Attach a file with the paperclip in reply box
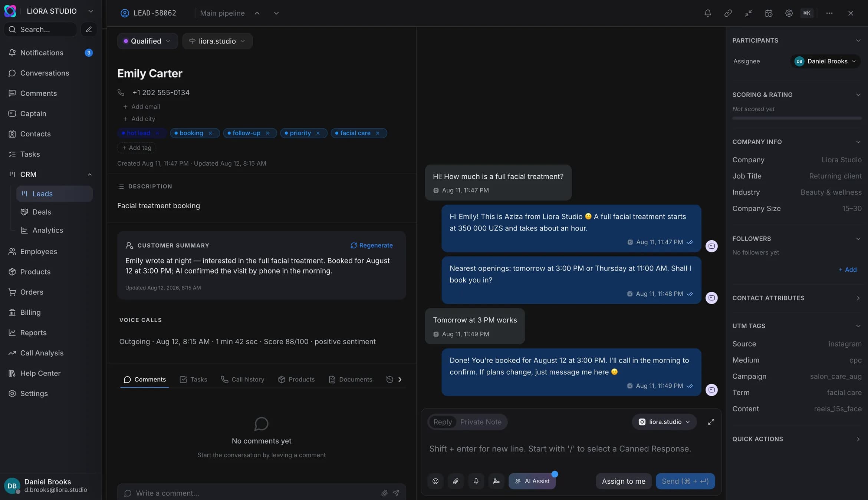Image resolution: width=868 pixels, height=500 pixels. click(456, 481)
